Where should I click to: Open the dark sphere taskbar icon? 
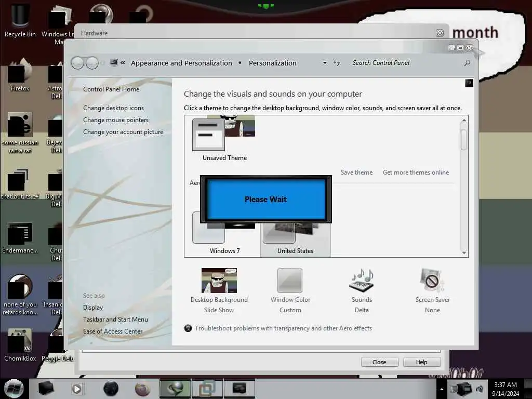111,389
